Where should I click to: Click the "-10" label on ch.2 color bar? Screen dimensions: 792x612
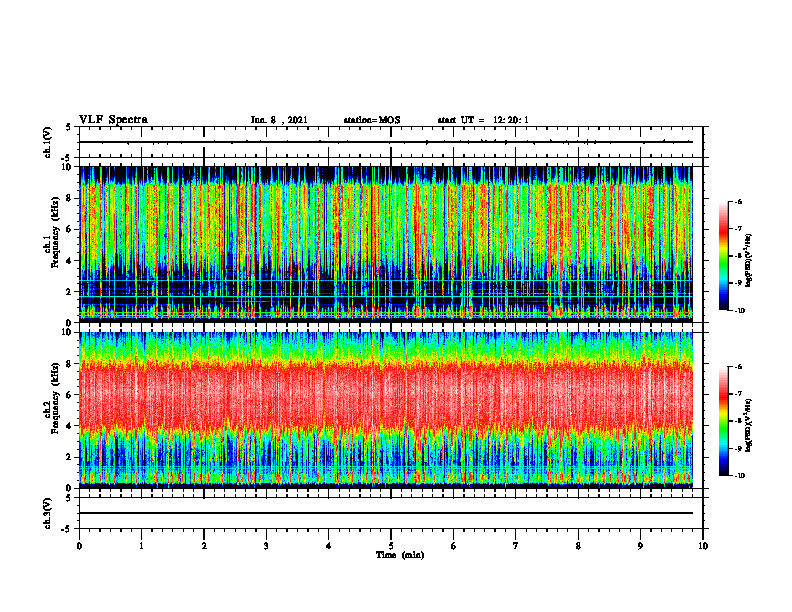coord(739,476)
